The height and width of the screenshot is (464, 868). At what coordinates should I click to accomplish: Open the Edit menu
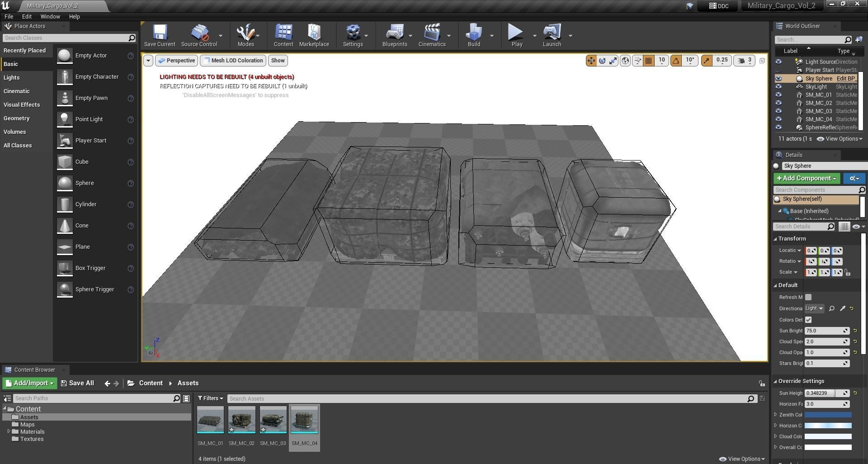(27, 17)
